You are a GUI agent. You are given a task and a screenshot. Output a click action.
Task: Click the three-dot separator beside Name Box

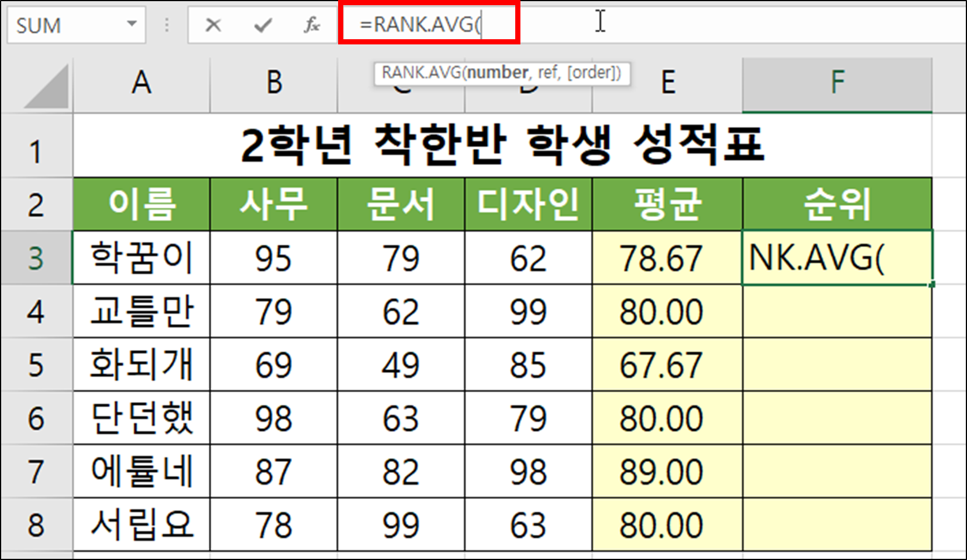[x=166, y=24]
